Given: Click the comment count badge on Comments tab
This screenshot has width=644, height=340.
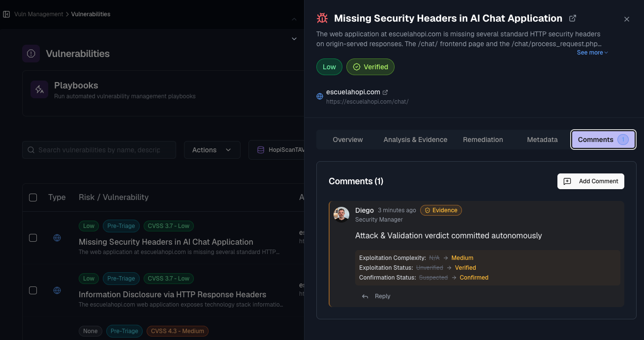Looking at the screenshot, I should tap(623, 140).
